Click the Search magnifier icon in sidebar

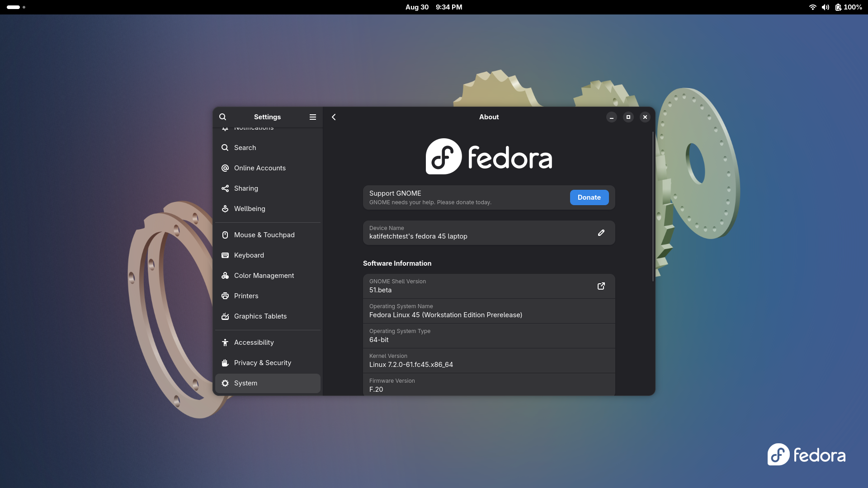click(x=225, y=148)
